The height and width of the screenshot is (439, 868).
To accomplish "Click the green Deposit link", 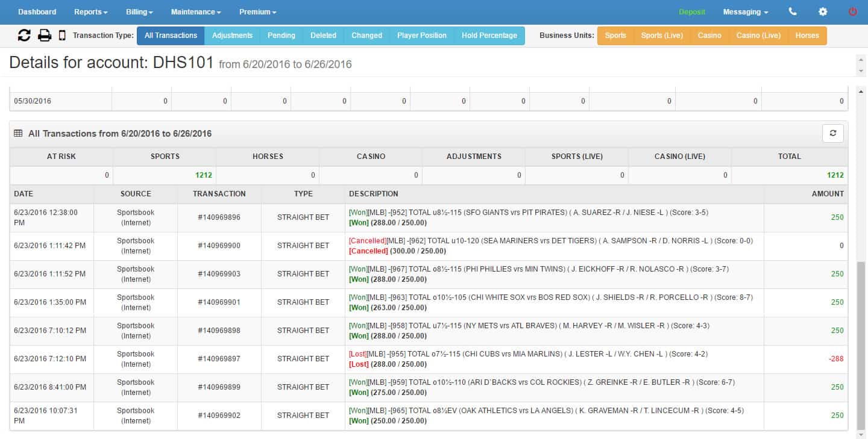I will (692, 11).
